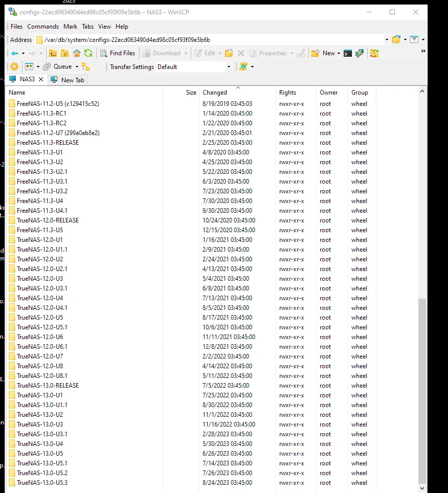
Task: Click the filter funnel icon
Action: coord(414,39)
